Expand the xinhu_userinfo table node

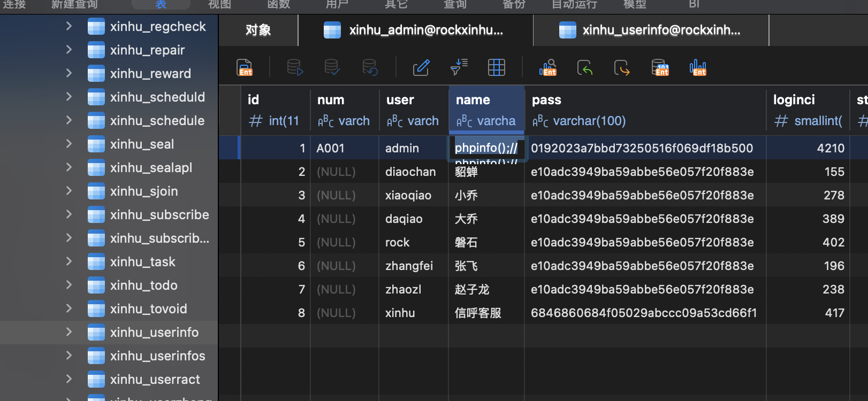pyautogui.click(x=68, y=332)
